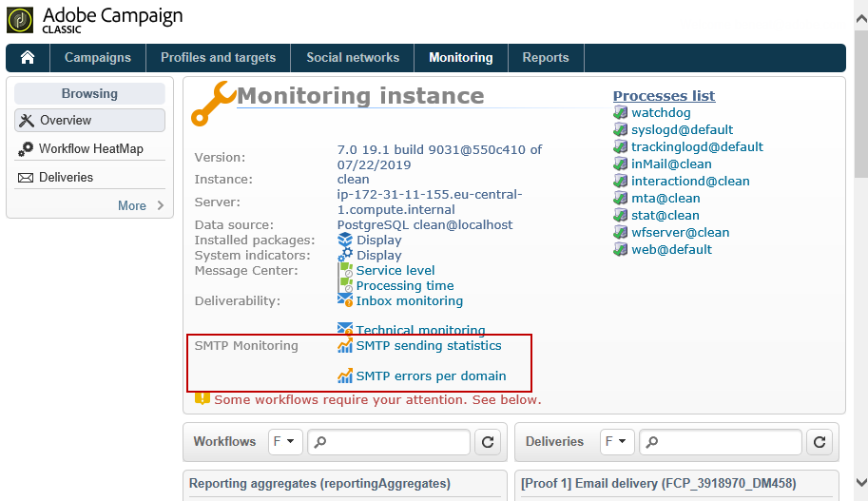This screenshot has width=868, height=501.
Task: Open Reporting aggregates (reportingAggregates) workflow
Action: click(x=319, y=483)
